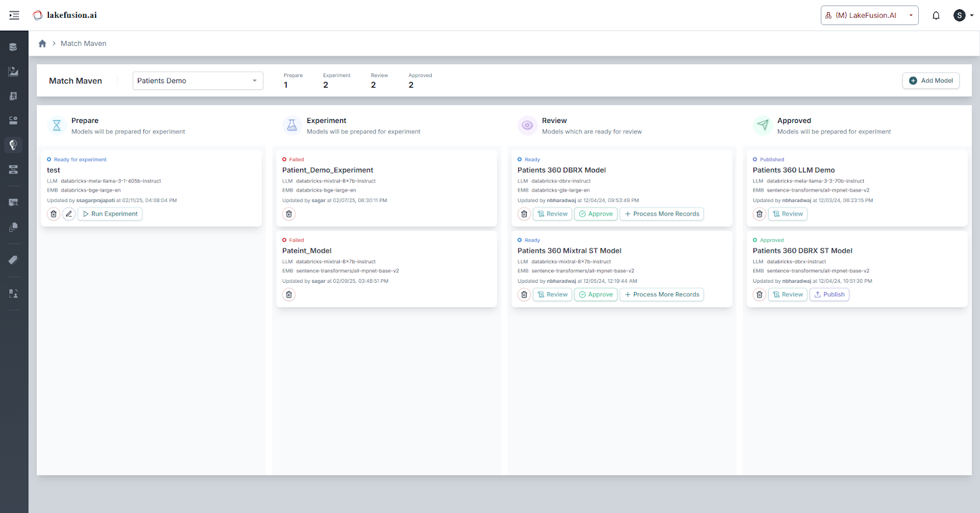Review the Patients 360 DBRX Model
Image resolution: width=980 pixels, height=513 pixels.
pyautogui.click(x=552, y=214)
